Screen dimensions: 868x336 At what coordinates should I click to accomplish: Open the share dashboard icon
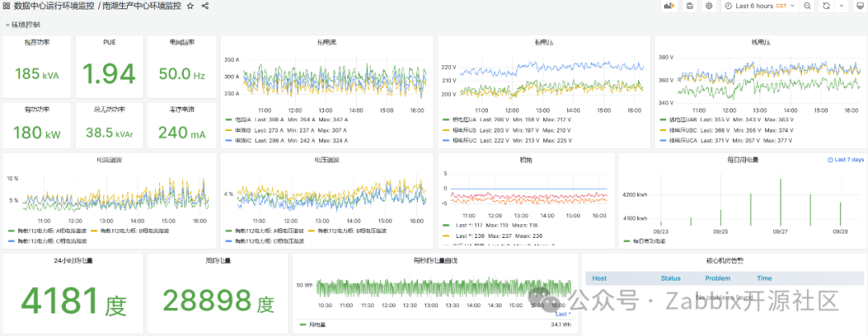point(206,6)
